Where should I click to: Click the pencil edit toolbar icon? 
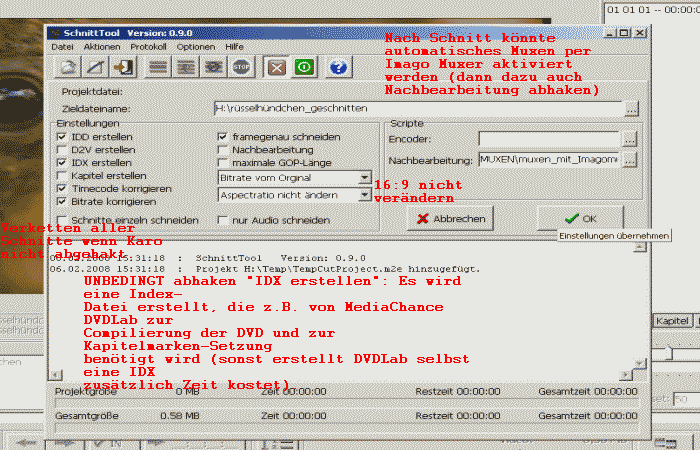pyautogui.click(x=96, y=68)
